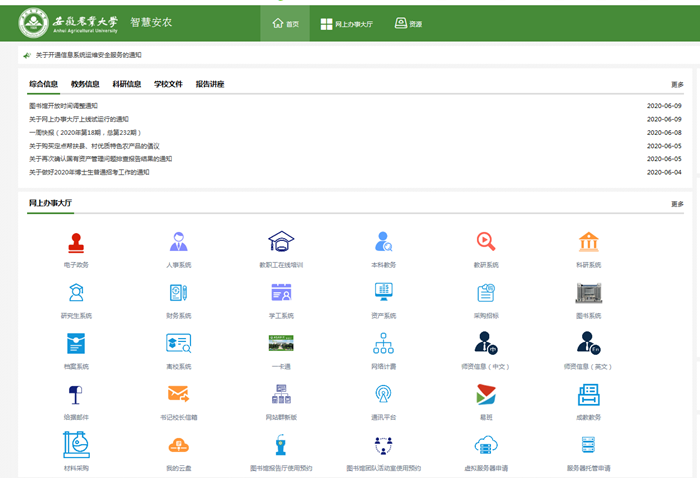This screenshot has height=478, width=700.
Task: Open the 我的云盘 cloud drive icon
Action: point(178,446)
